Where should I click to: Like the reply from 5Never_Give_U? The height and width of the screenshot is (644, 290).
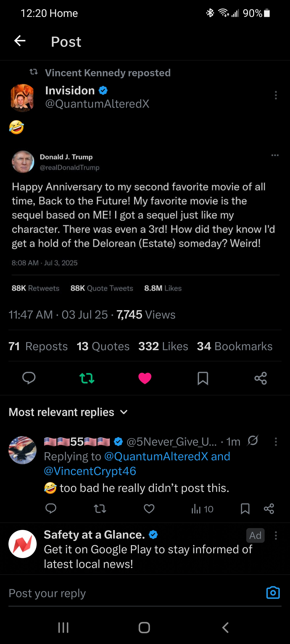[x=149, y=509]
